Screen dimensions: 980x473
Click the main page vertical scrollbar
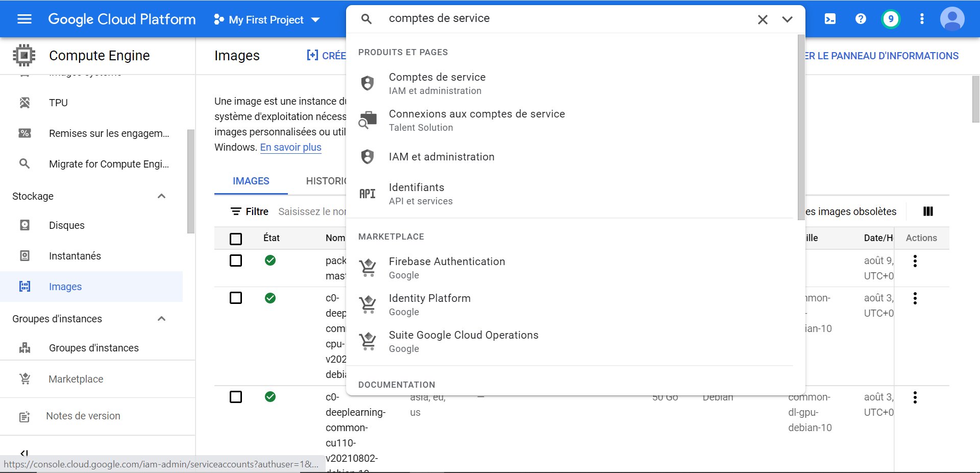click(x=976, y=100)
